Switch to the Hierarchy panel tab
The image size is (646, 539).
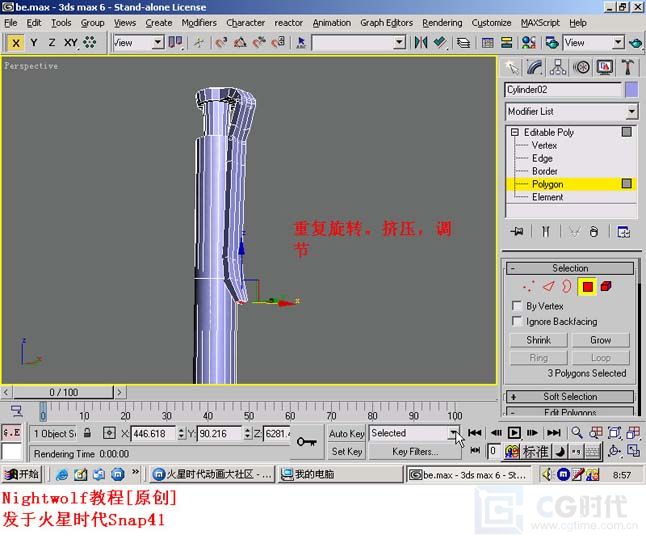click(x=557, y=68)
